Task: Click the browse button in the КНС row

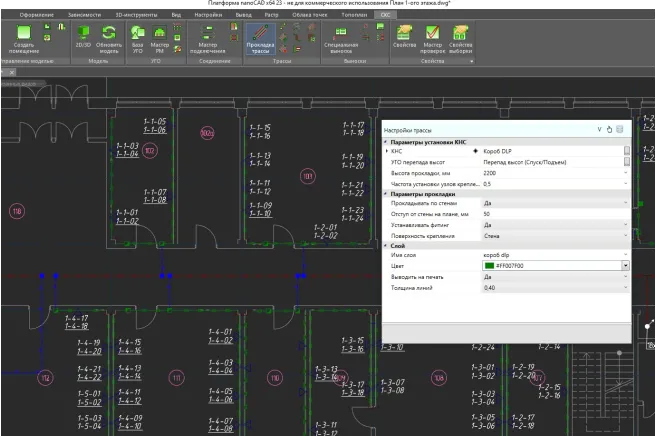Action: [626, 152]
